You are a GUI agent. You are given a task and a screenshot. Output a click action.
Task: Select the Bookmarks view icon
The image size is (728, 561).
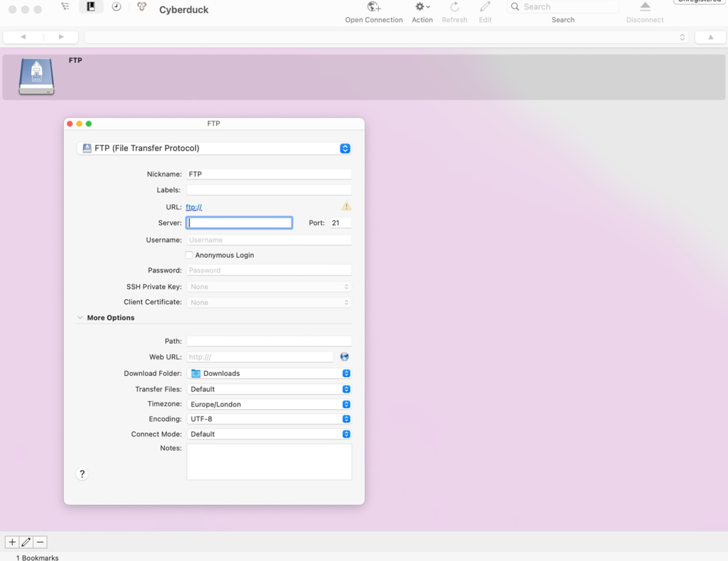point(91,7)
